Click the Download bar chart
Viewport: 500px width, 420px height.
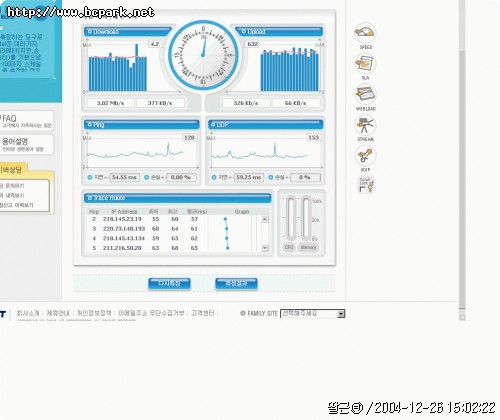click(x=118, y=68)
